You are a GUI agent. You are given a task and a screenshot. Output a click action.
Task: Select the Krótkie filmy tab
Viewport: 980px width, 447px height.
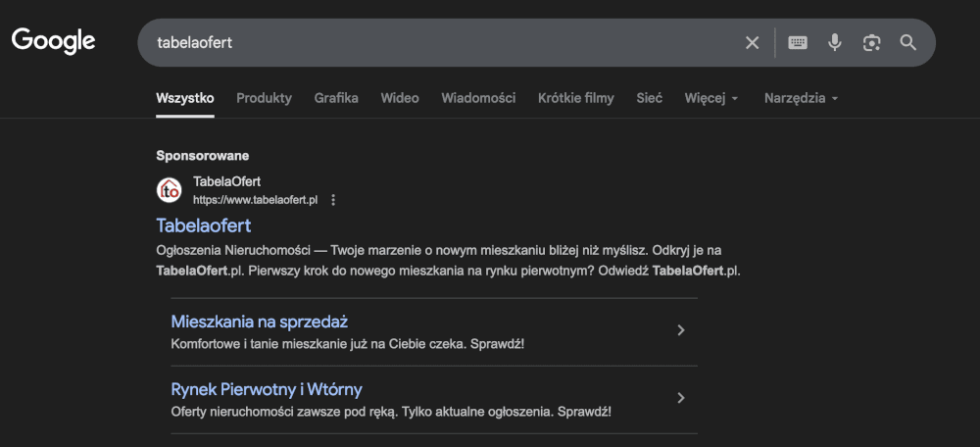tap(576, 98)
